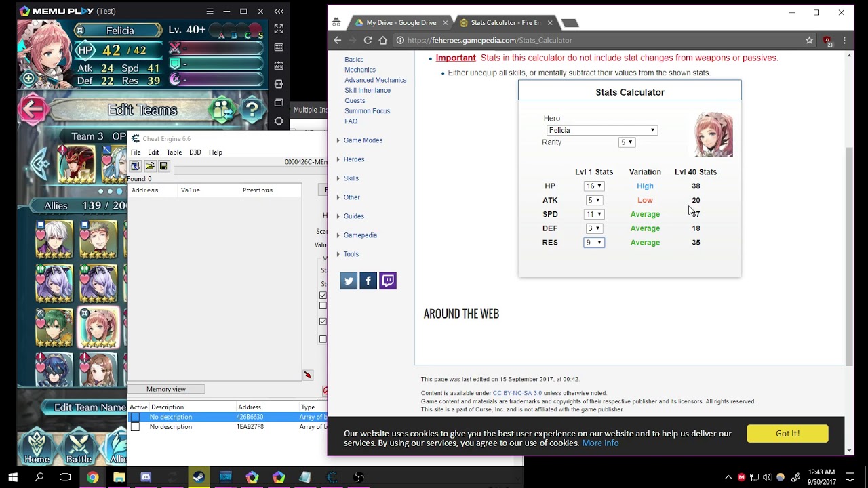Click MEmu APK install icon in the sidebar
This screenshot has height=488, width=868.
[x=279, y=66]
